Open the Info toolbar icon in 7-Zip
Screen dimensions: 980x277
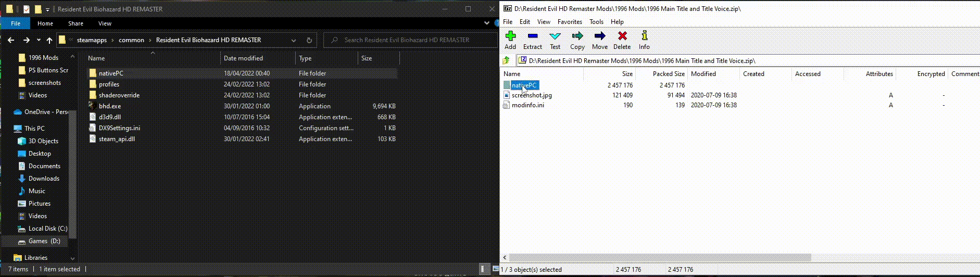[x=644, y=35]
